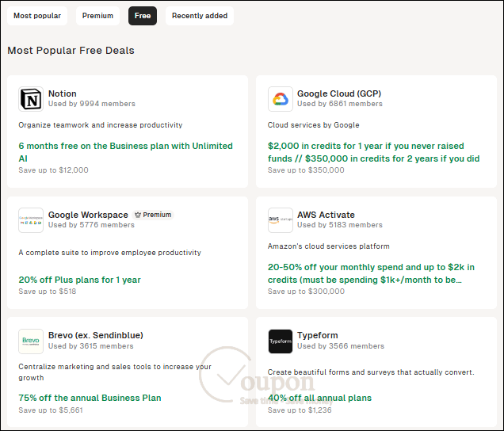Click 'Cloud services by Google' description
This screenshot has width=504, height=431.
[313, 125]
